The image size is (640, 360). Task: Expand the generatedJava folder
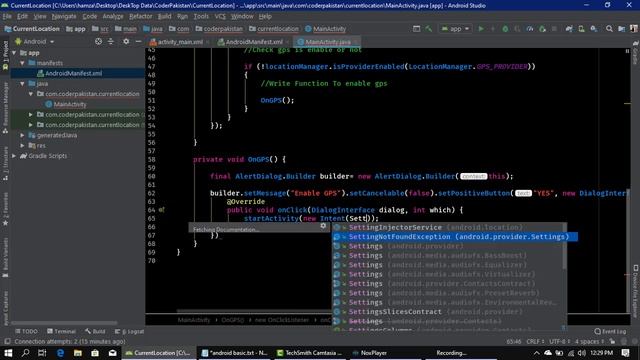[22, 135]
